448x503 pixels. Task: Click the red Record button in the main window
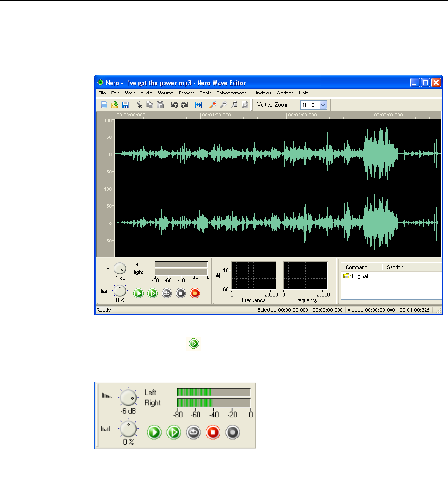195,293
